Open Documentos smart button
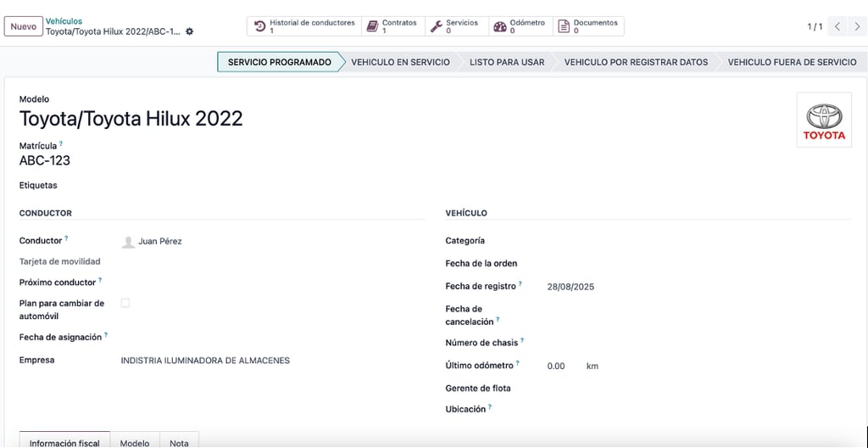Screen dimensions: 868x448 coord(588,26)
